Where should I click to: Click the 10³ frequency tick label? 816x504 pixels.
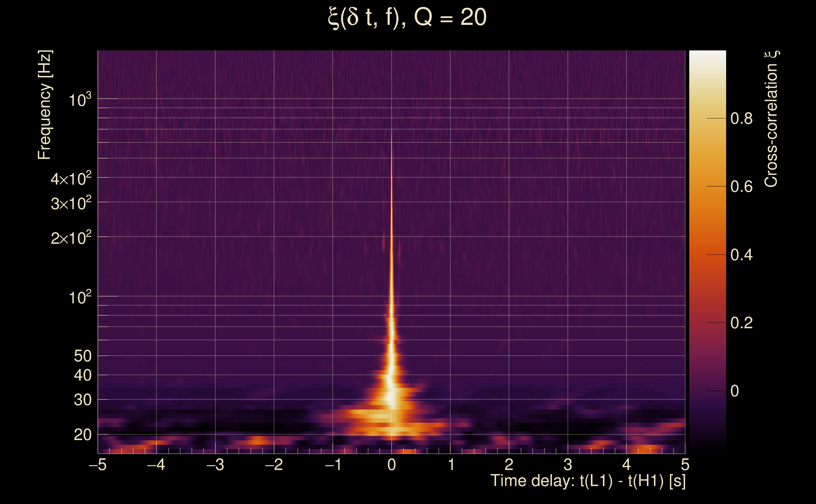coord(79,100)
